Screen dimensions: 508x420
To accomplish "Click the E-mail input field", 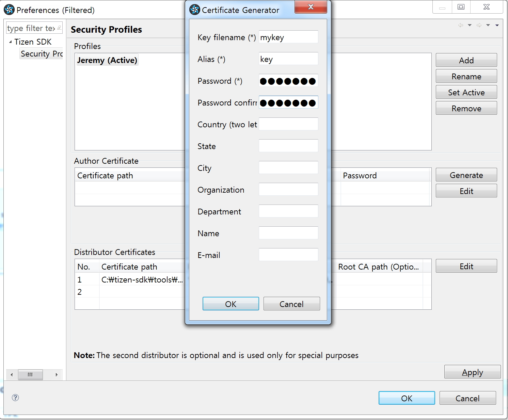I will click(x=288, y=255).
